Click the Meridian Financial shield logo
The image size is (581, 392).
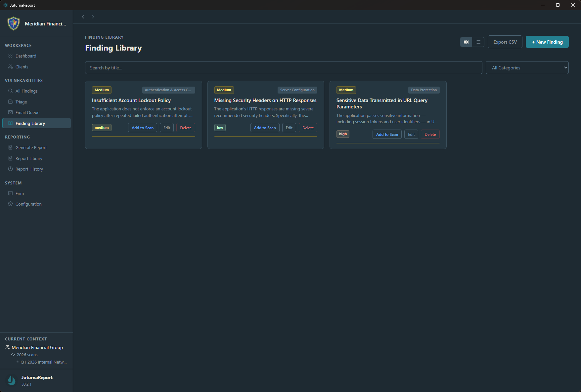click(13, 23)
